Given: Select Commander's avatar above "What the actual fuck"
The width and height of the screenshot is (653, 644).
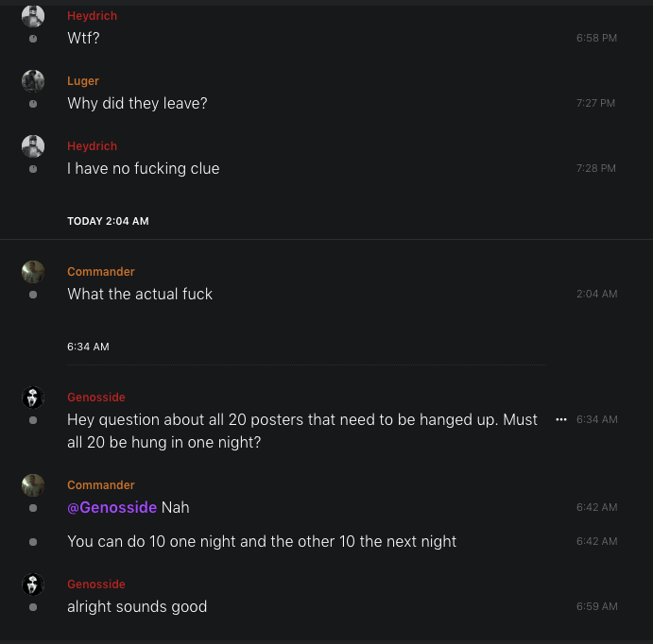Looking at the screenshot, I should coord(33,272).
